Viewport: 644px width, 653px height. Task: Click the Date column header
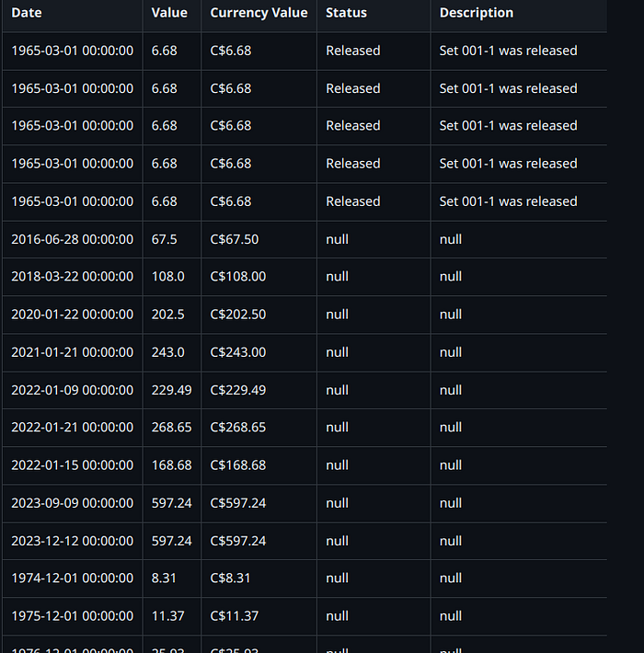click(x=27, y=13)
